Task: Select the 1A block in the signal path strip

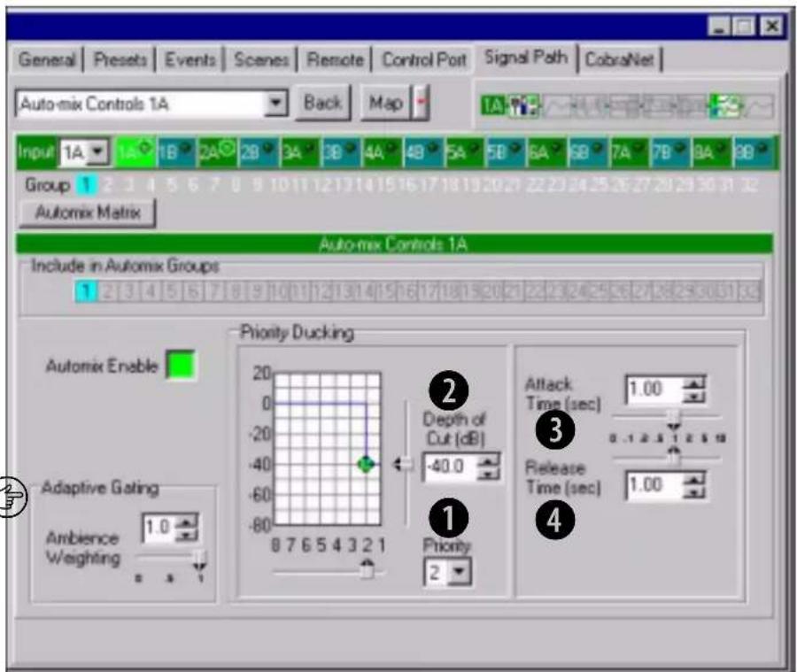Action: tap(492, 105)
